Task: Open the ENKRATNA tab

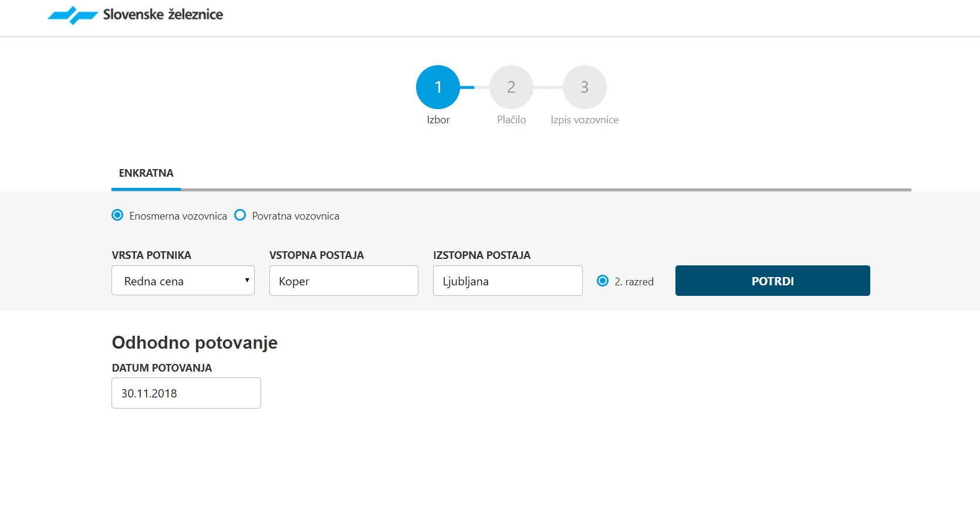Action: 146,173
